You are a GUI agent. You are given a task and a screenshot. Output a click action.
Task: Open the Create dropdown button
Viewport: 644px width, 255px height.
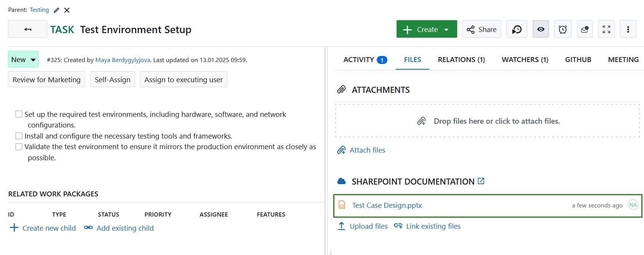[x=426, y=29]
